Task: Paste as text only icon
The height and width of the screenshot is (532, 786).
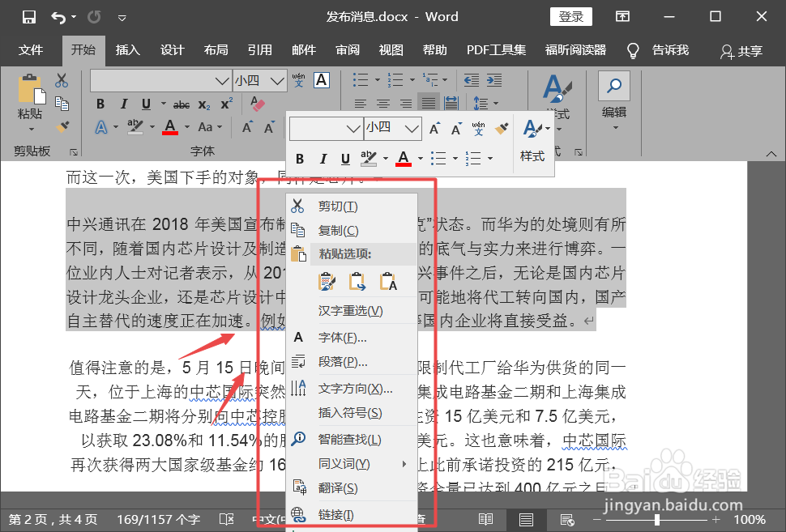Action: tap(388, 282)
